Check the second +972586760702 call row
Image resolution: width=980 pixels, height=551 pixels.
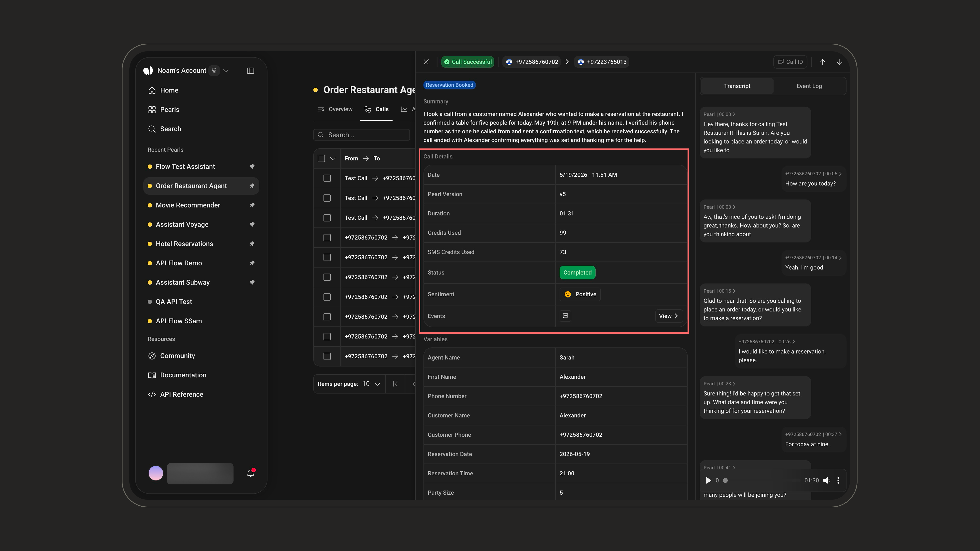327,258
